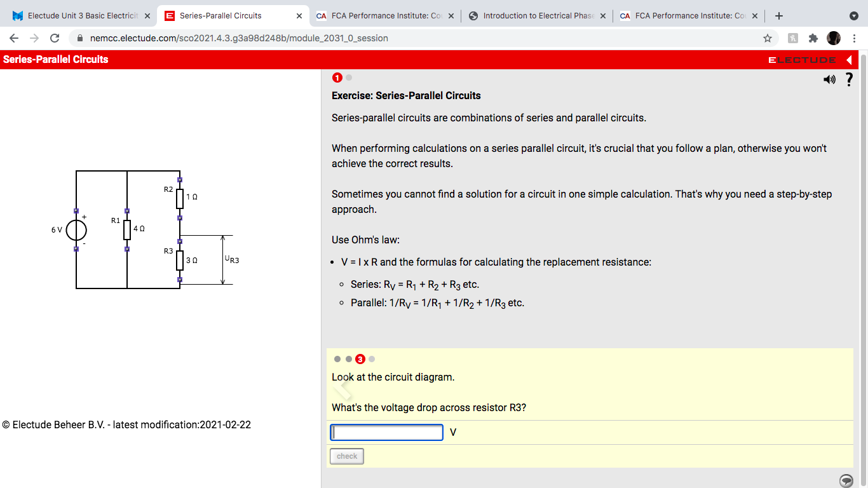Open the tab search dropdown arrow
The height and width of the screenshot is (488, 868).
coord(853,16)
